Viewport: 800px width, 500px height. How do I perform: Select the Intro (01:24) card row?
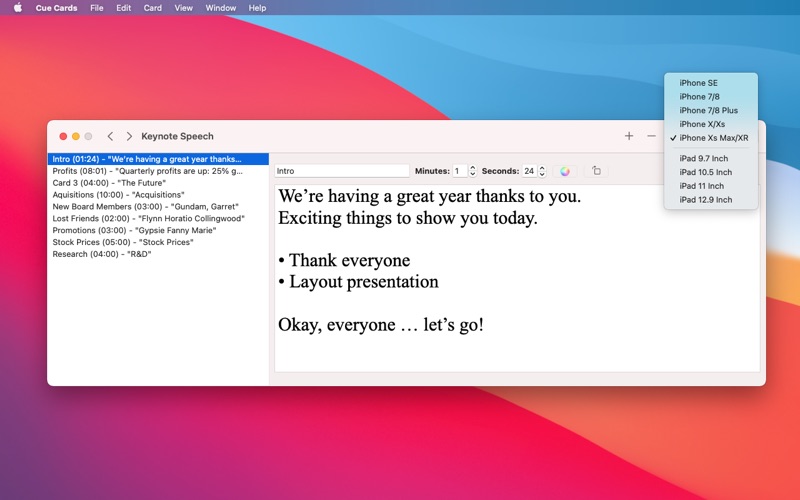[x=158, y=159]
